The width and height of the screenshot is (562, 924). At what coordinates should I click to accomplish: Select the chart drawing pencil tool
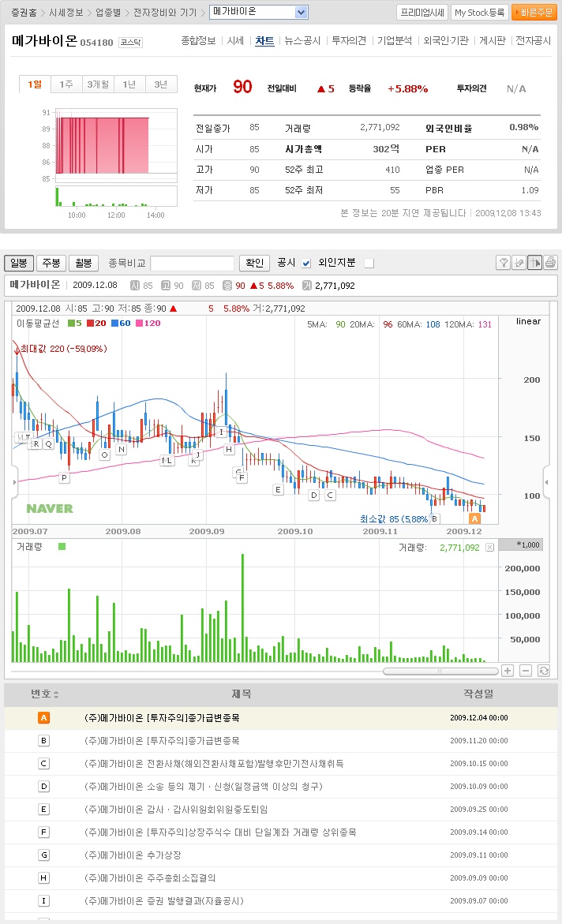[519, 262]
